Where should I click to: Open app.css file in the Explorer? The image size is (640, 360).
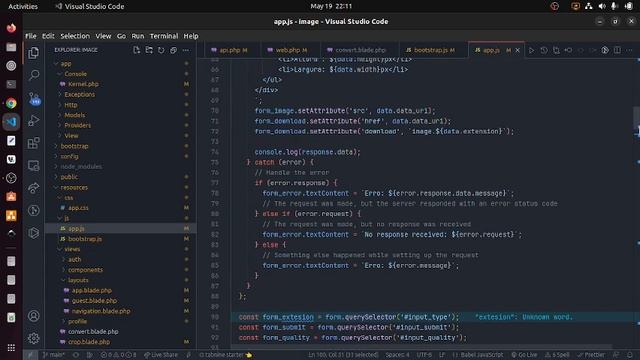[78, 208]
